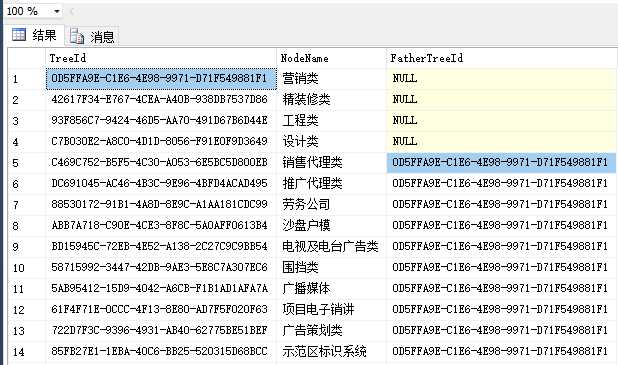Select the TreeId column header

click(x=161, y=58)
